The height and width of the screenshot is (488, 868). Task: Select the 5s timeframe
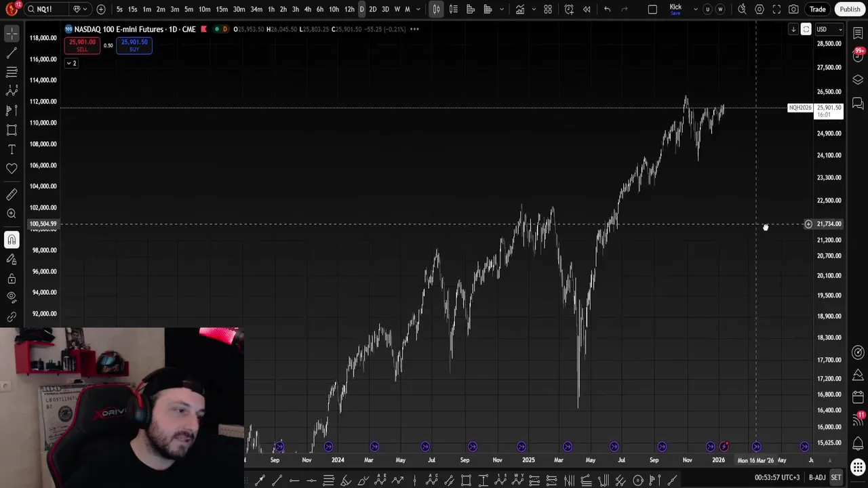(119, 9)
